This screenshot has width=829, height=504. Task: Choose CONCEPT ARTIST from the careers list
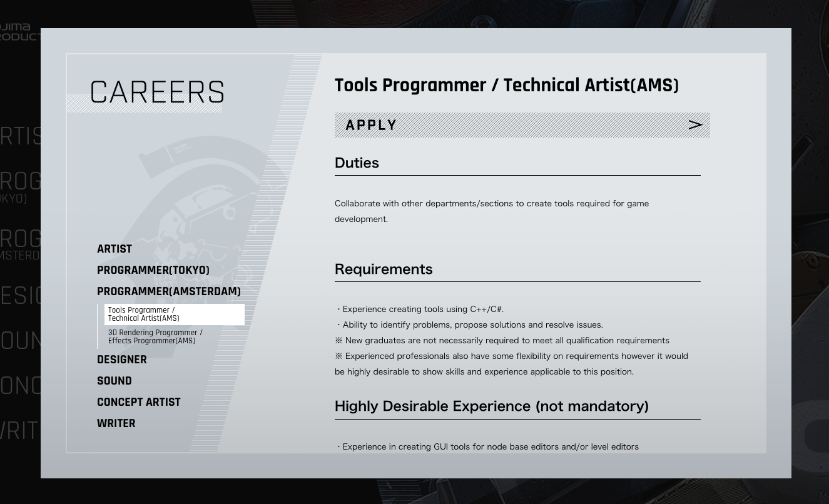tap(138, 403)
